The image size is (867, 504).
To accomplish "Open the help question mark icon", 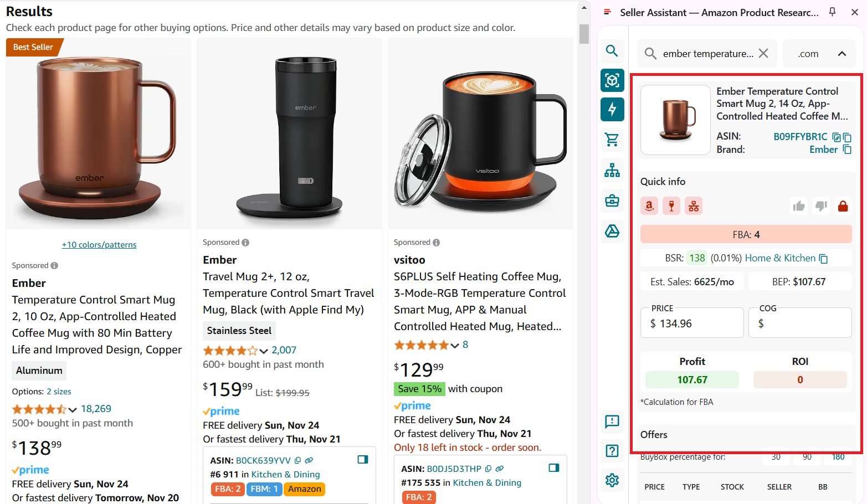I will coord(612,451).
